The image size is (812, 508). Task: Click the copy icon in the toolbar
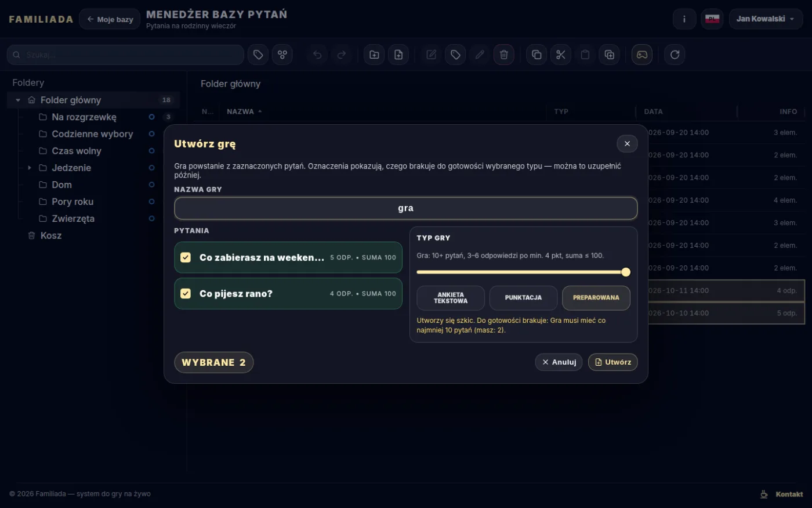tap(536, 55)
